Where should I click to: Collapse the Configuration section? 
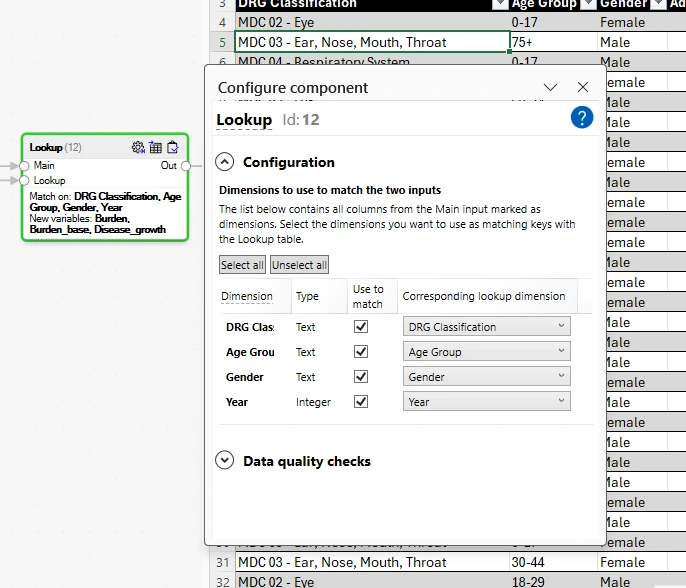coord(224,162)
